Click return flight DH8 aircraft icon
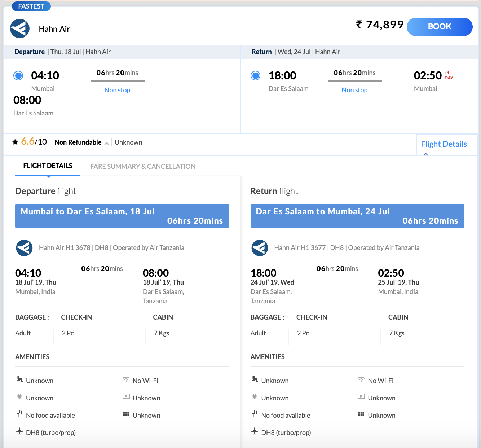The width and height of the screenshot is (481, 448). 255,431
